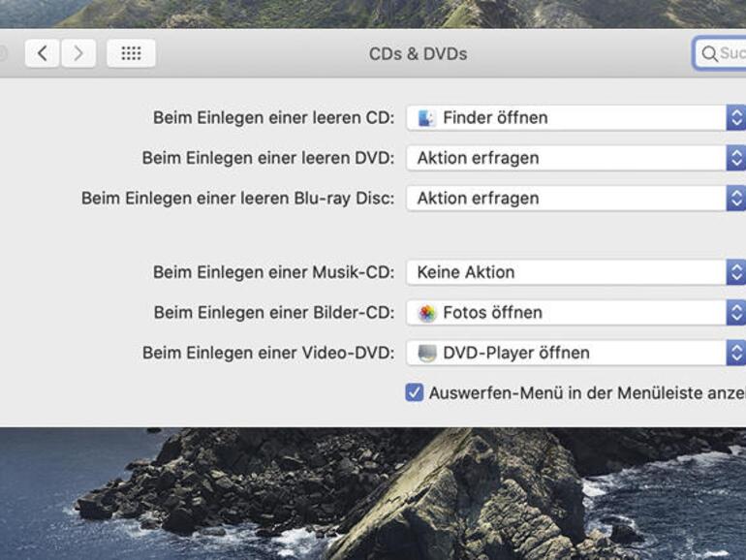Screen dimensions: 746x560
Task: Open the Video-DVD action dropdown
Action: pos(572,353)
